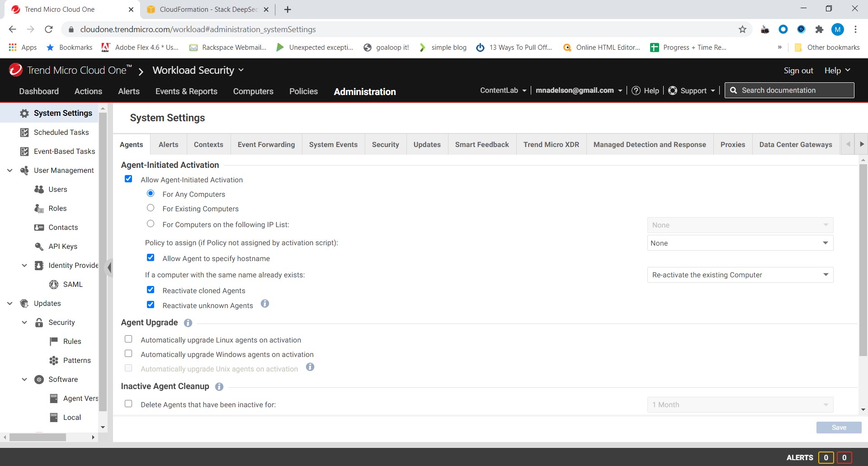Open the ContentLab account dropdown
Viewport: 868px width, 466px height.
[x=503, y=90]
